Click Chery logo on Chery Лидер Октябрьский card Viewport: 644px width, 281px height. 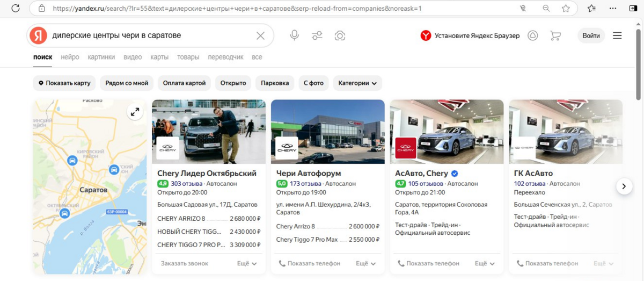[x=167, y=148]
